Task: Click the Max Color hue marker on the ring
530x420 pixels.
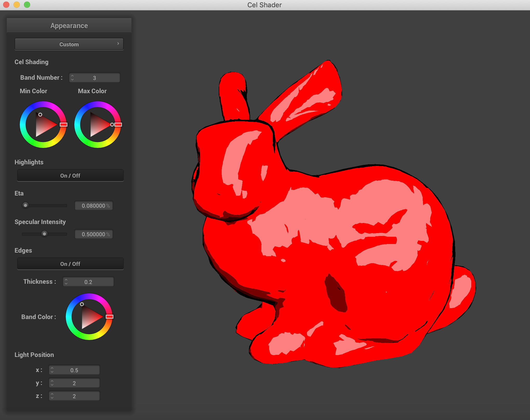Action: [x=118, y=125]
